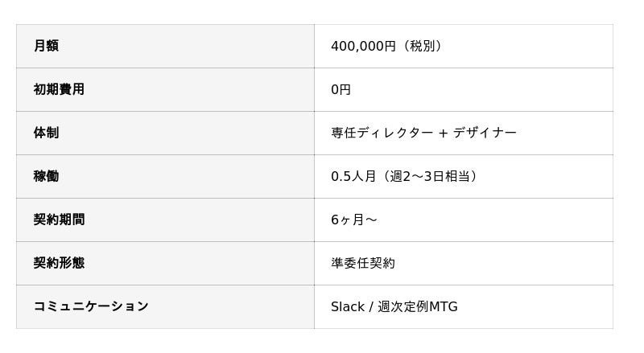This screenshot has width=644, height=353.
Task: Select the 初期費用 row header
Action: 59,90
